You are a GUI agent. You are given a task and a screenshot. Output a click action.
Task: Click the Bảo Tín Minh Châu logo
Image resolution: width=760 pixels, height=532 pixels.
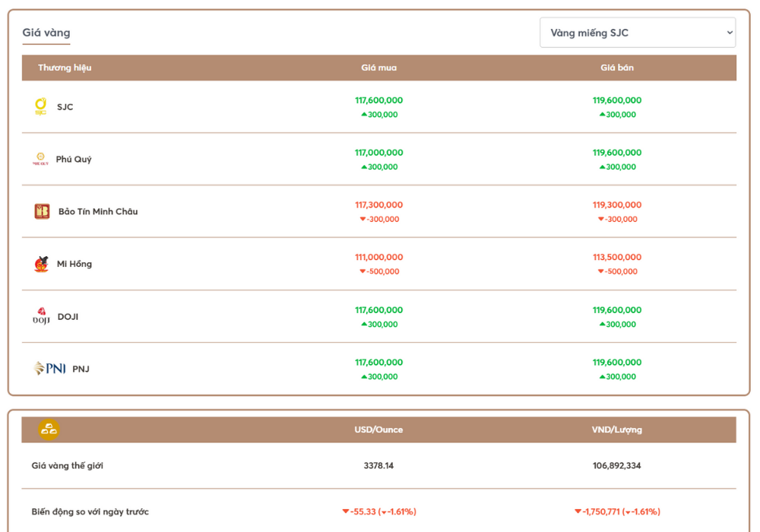coord(42,211)
